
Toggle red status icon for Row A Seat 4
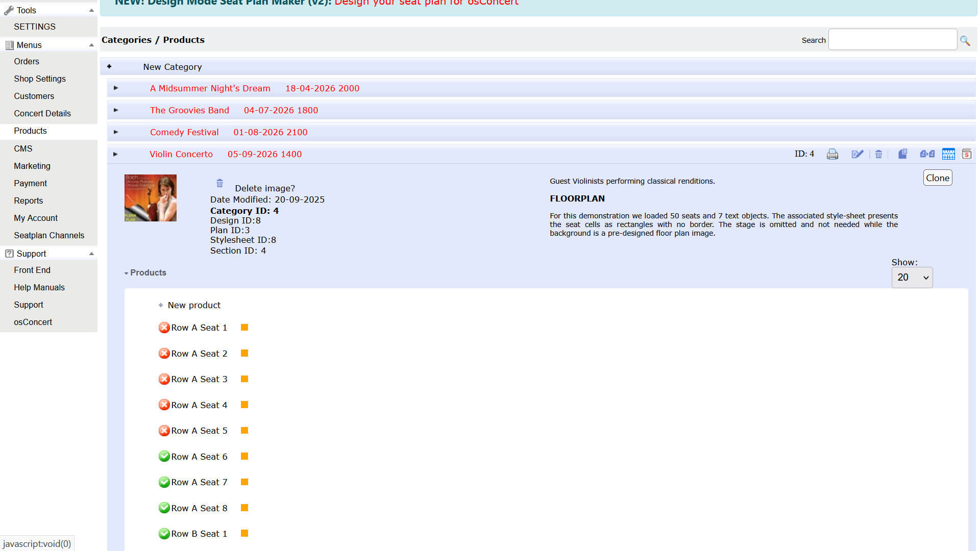click(x=164, y=405)
